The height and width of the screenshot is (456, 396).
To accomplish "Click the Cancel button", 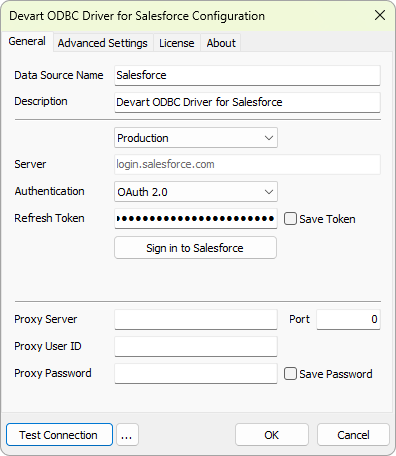I will click(353, 435).
